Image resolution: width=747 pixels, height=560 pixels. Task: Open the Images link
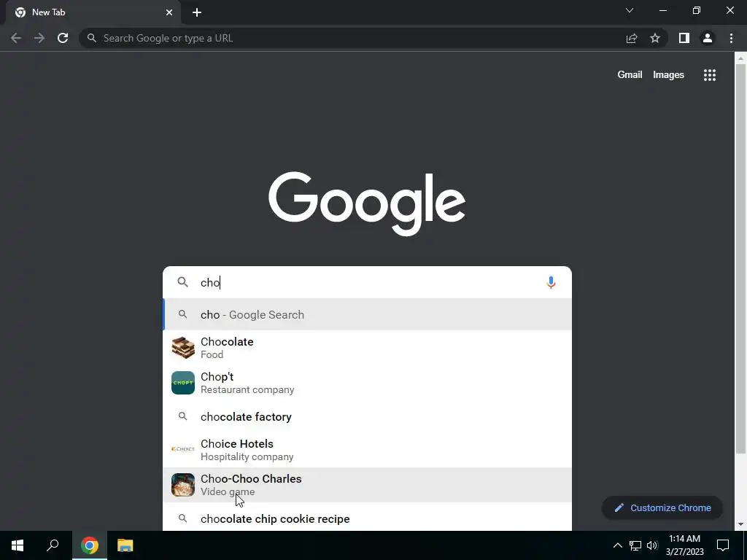coord(668,75)
